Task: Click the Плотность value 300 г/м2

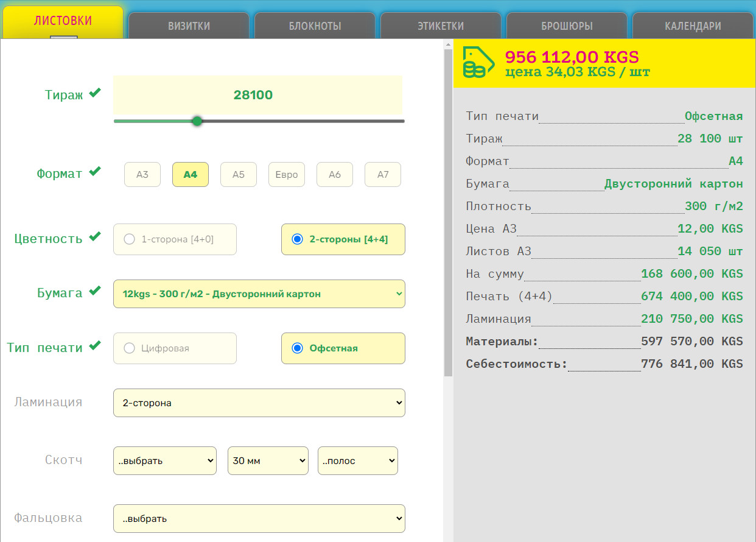Action: (714, 206)
